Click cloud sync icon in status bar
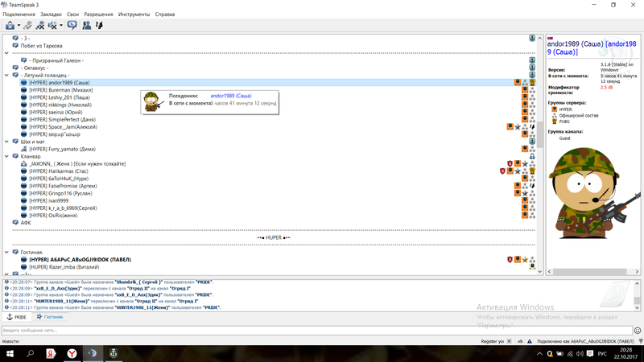 point(520,341)
